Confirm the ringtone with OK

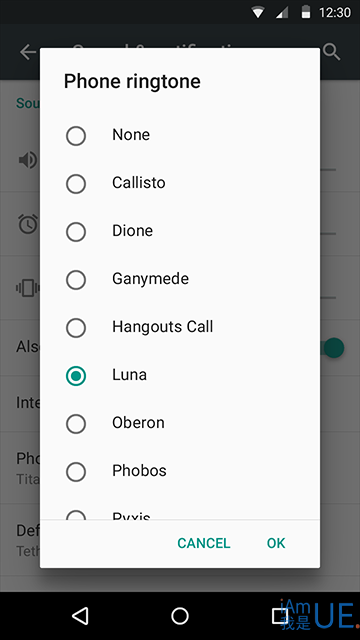coord(276,543)
